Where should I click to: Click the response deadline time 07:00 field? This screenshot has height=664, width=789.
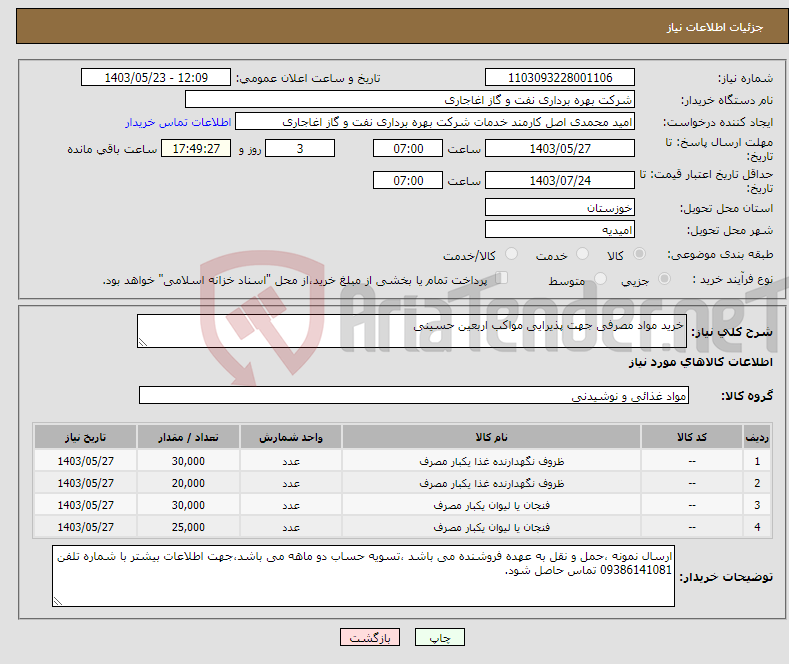(x=408, y=148)
